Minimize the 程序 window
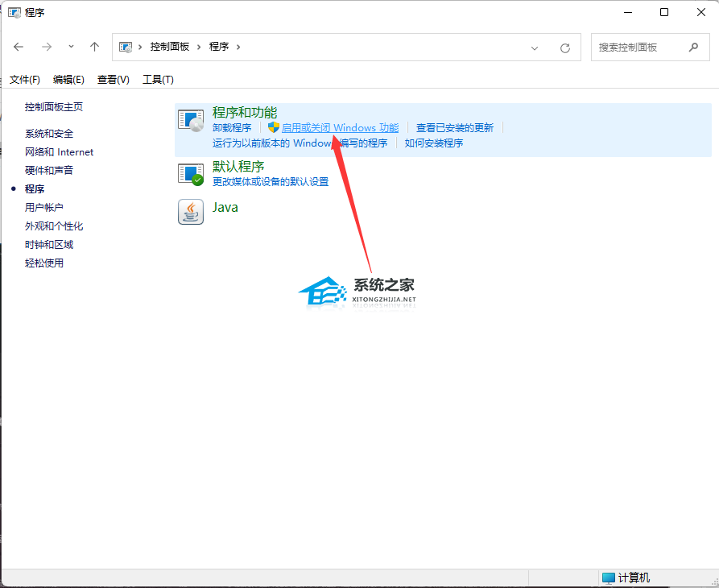The width and height of the screenshot is (719, 588). (628, 12)
